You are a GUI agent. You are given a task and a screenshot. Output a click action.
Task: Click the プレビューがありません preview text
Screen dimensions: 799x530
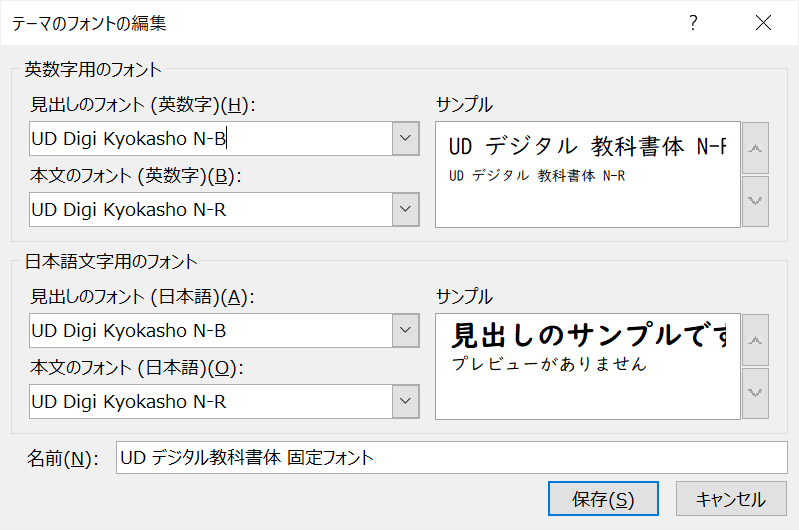[549, 364]
